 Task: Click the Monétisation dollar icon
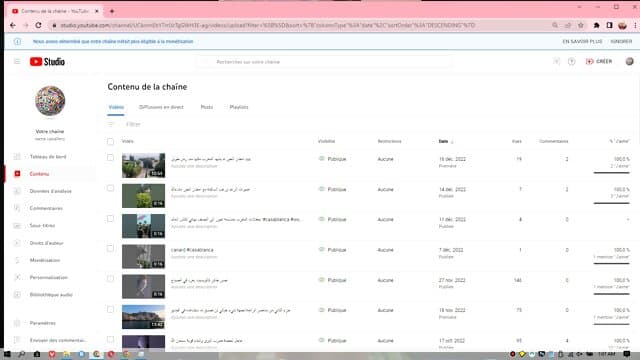pyautogui.click(x=17, y=260)
